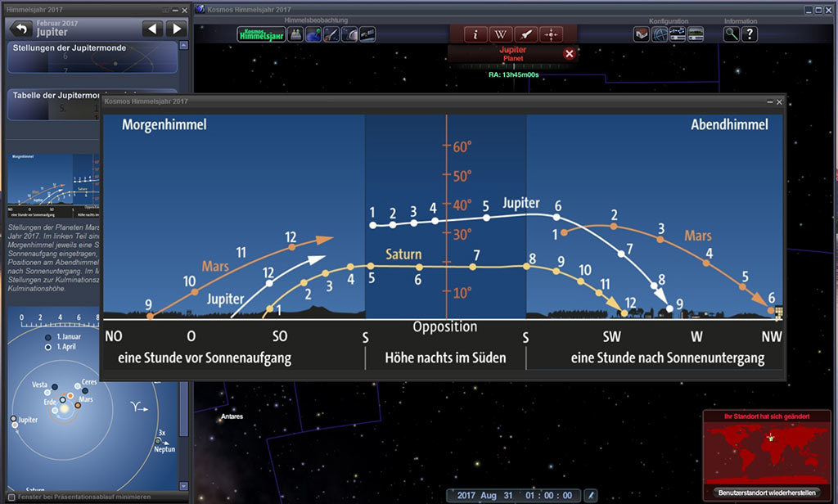
Task: Click the hour 01 in time field
Action: click(x=529, y=496)
